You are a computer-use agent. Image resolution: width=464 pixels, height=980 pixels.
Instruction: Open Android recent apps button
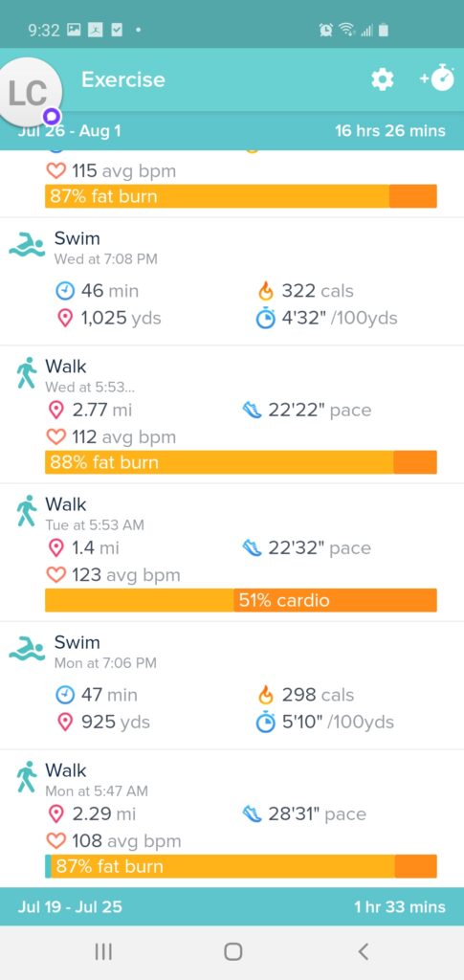click(x=103, y=952)
